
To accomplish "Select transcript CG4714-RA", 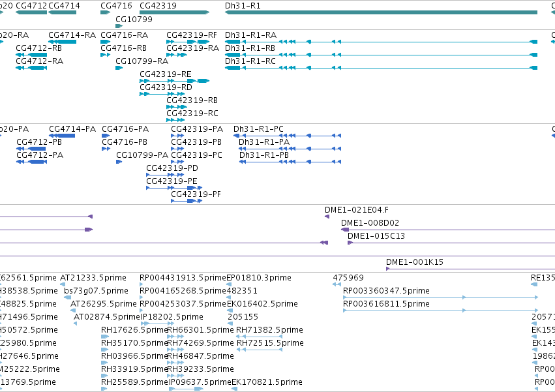I will 63,42.
